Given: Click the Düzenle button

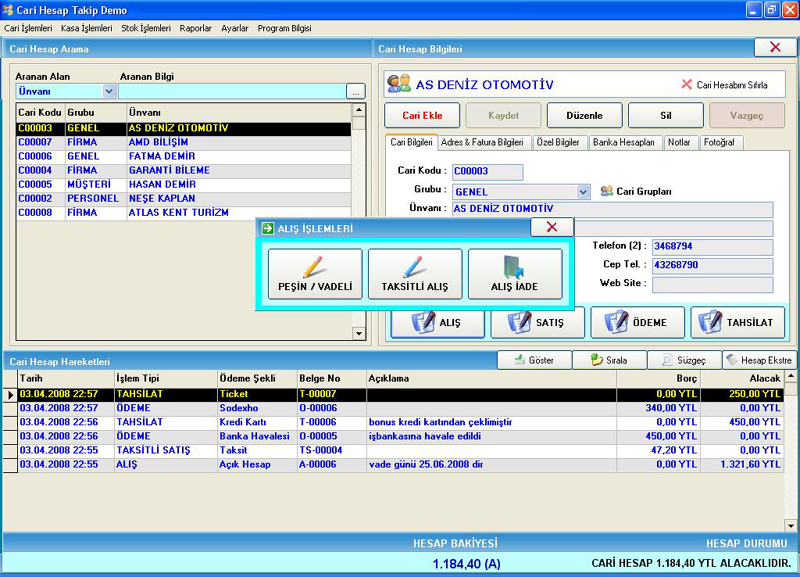Looking at the screenshot, I should click(x=585, y=115).
